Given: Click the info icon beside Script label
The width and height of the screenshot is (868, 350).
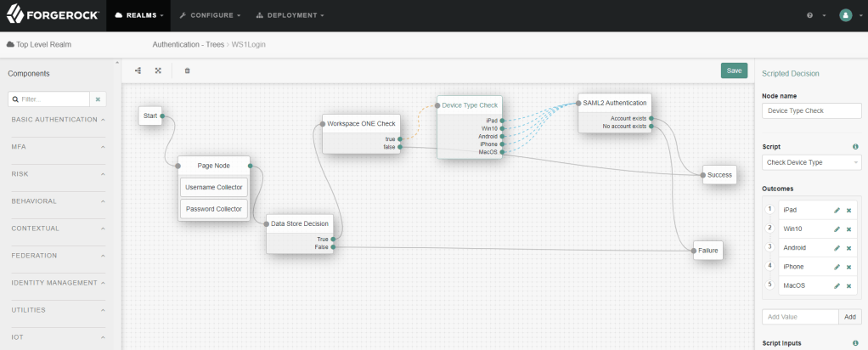Looking at the screenshot, I should 854,147.
